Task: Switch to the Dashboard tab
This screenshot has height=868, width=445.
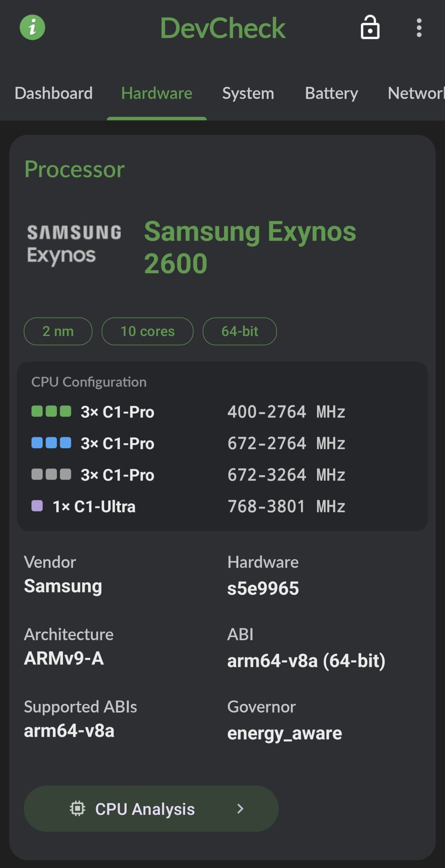Action: pos(54,93)
